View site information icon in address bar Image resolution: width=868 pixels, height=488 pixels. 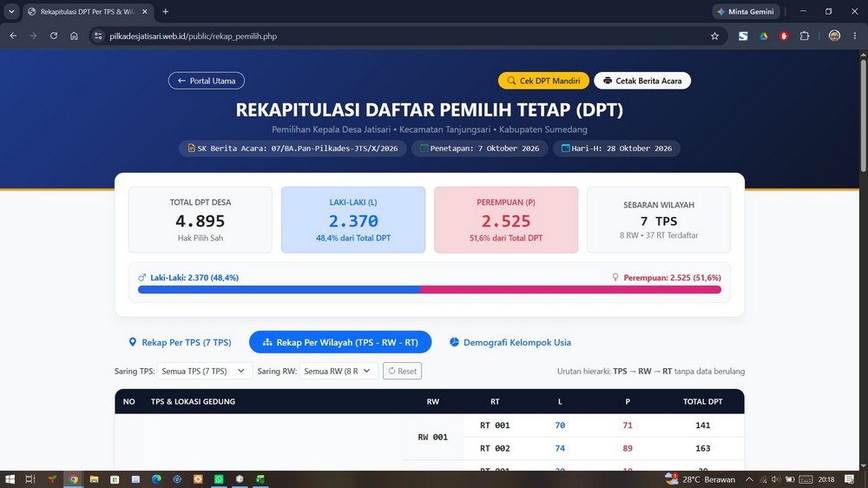98,36
